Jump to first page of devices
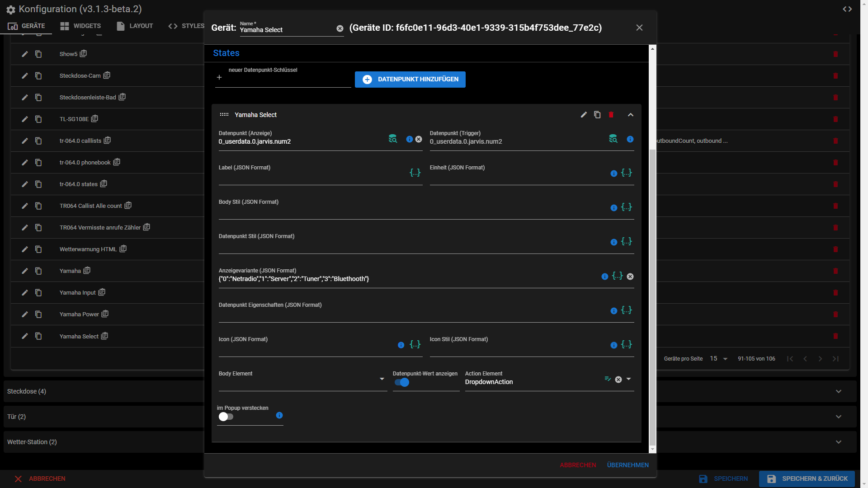The height and width of the screenshot is (488, 868). [790, 359]
